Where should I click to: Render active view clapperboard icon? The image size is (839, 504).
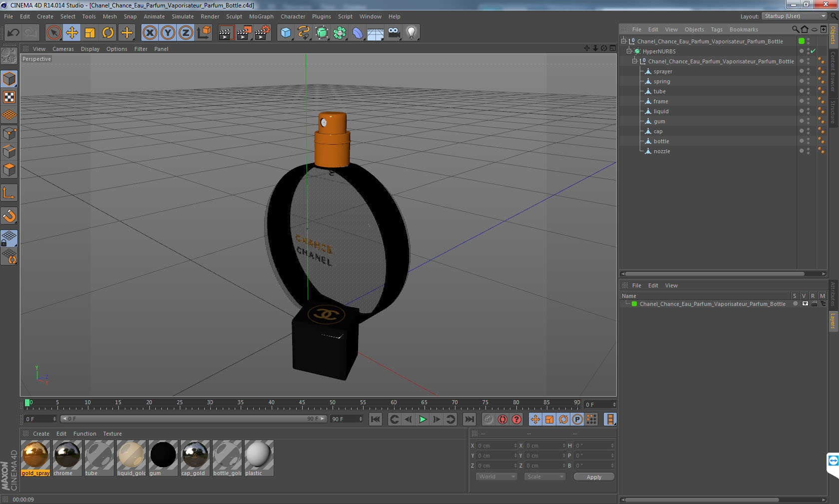point(226,33)
